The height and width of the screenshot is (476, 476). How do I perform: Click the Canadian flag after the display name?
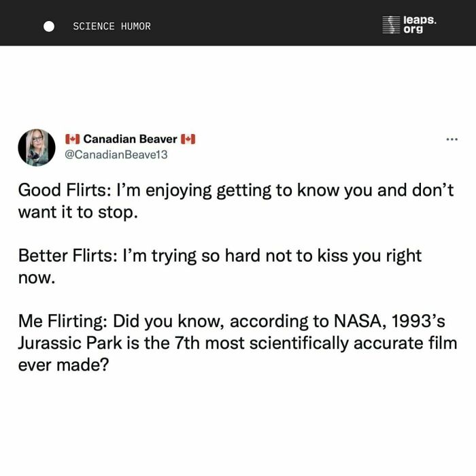click(x=188, y=139)
